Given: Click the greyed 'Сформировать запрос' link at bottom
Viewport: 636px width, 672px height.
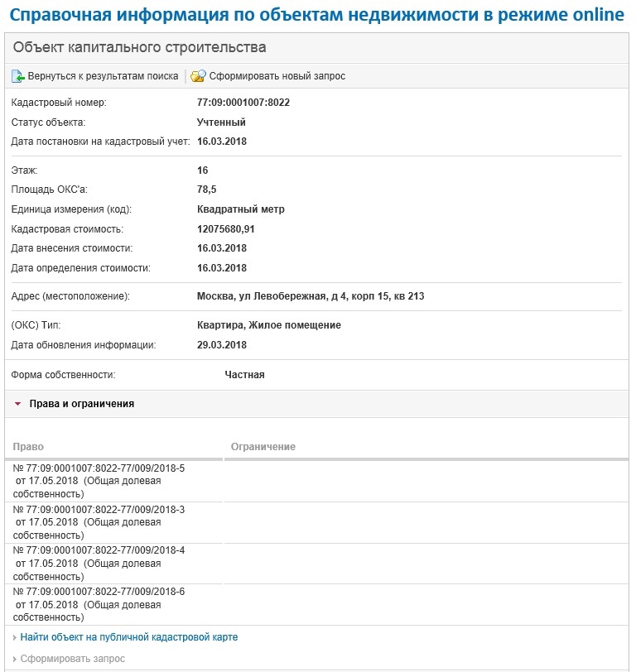Looking at the screenshot, I should (x=73, y=659).
